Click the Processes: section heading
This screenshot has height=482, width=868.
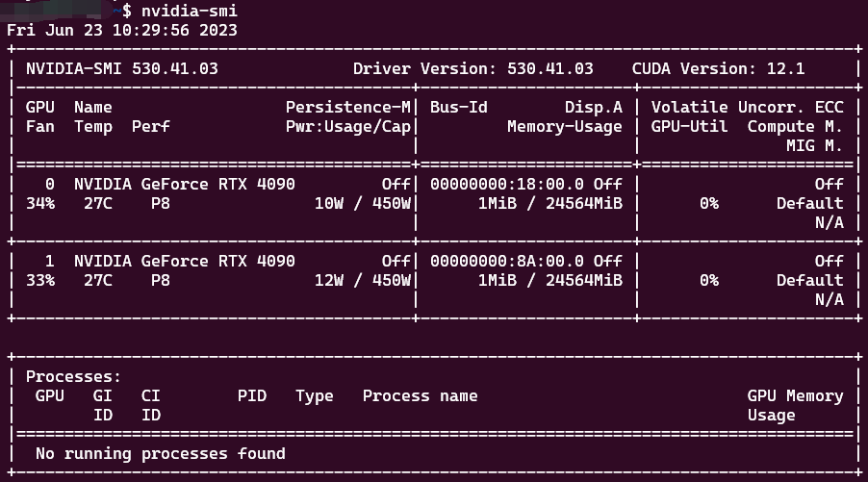tap(74, 376)
